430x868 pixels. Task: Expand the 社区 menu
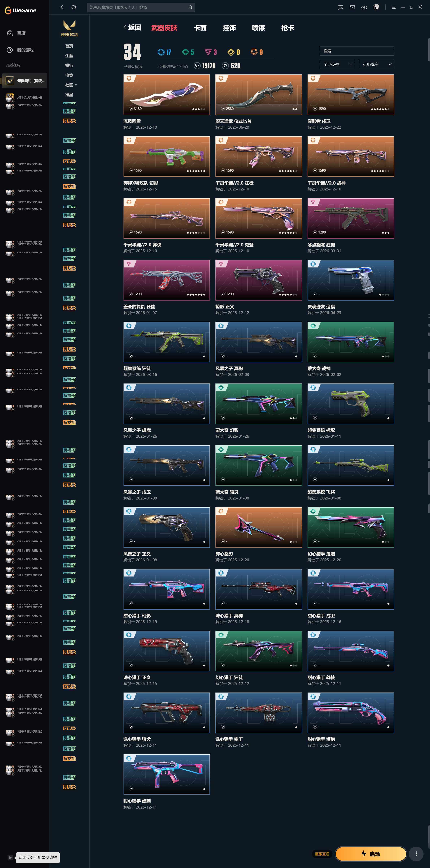[71, 85]
